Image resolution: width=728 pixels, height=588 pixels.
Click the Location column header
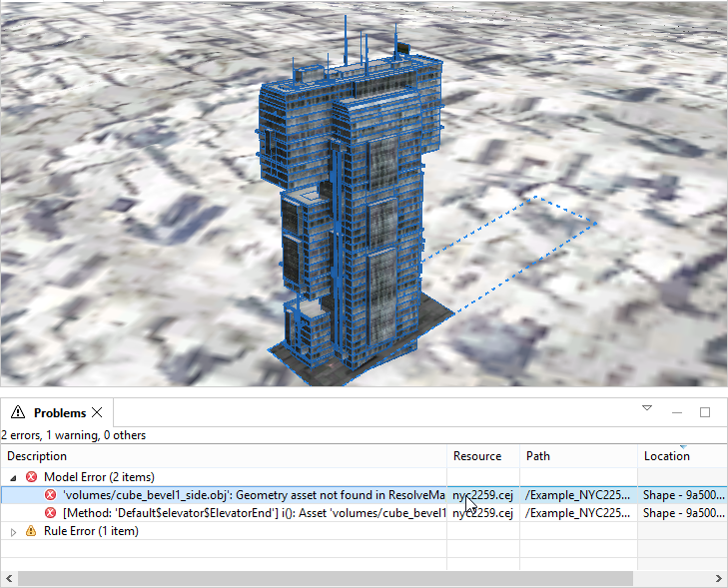679,456
